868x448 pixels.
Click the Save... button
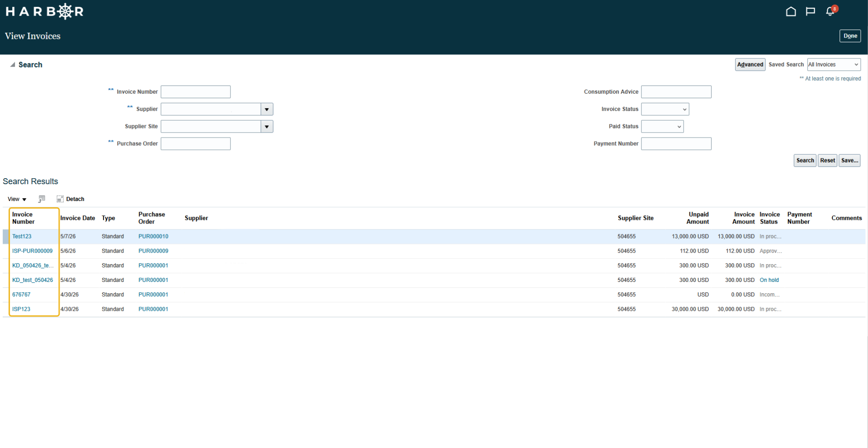point(849,161)
